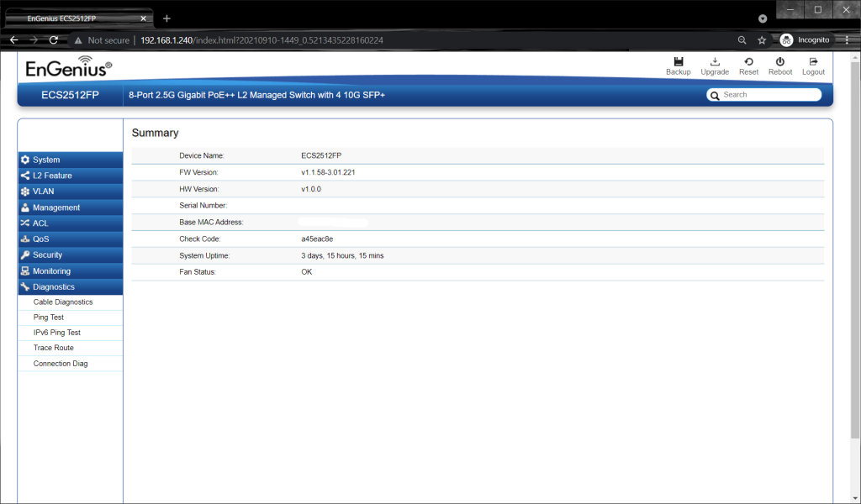Image resolution: width=861 pixels, height=504 pixels.
Task: Click Check Code value a45eac8e
Action: 317,239
